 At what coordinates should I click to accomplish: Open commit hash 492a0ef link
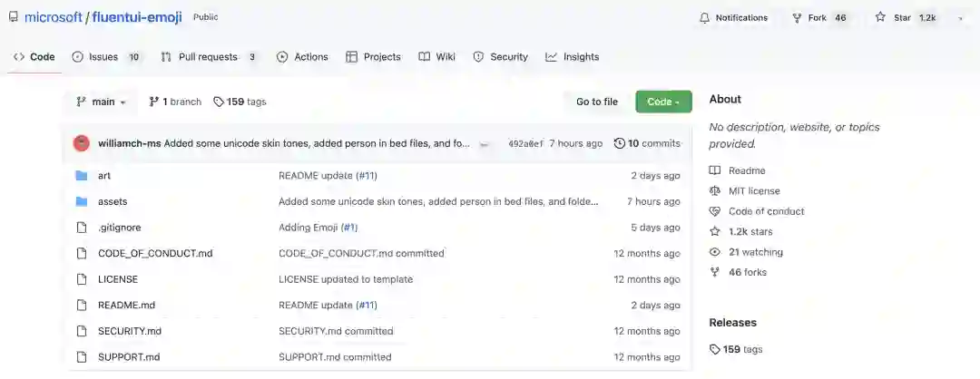pos(526,144)
